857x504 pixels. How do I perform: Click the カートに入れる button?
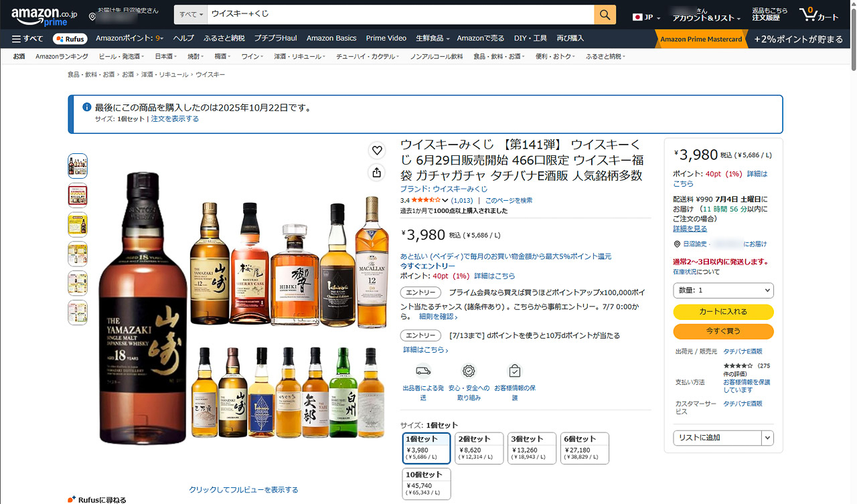point(723,312)
